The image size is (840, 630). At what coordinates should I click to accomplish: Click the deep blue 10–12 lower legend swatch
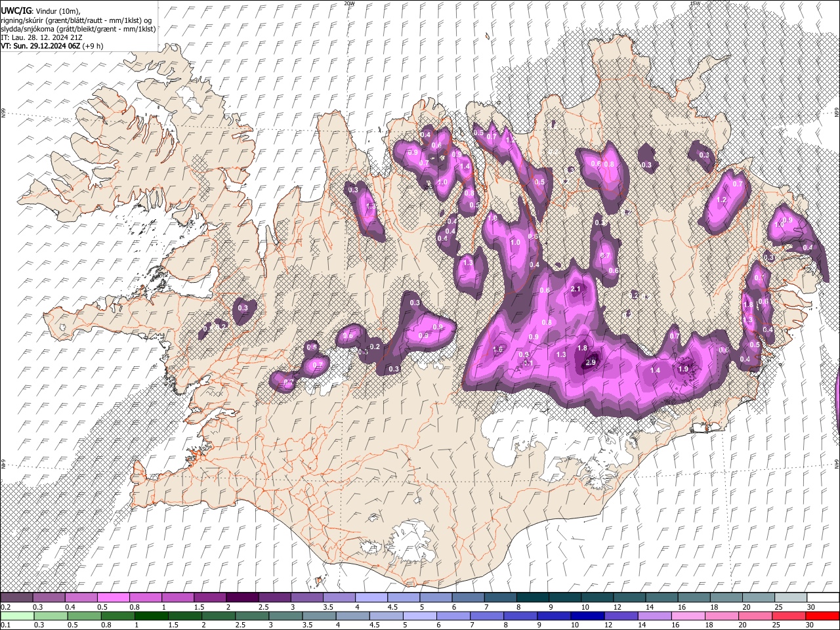point(587,616)
